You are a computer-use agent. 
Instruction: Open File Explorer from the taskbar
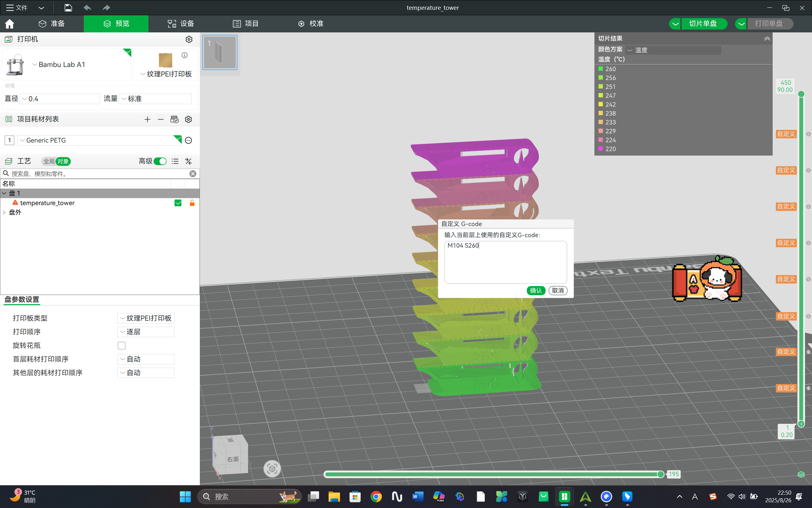[334, 497]
